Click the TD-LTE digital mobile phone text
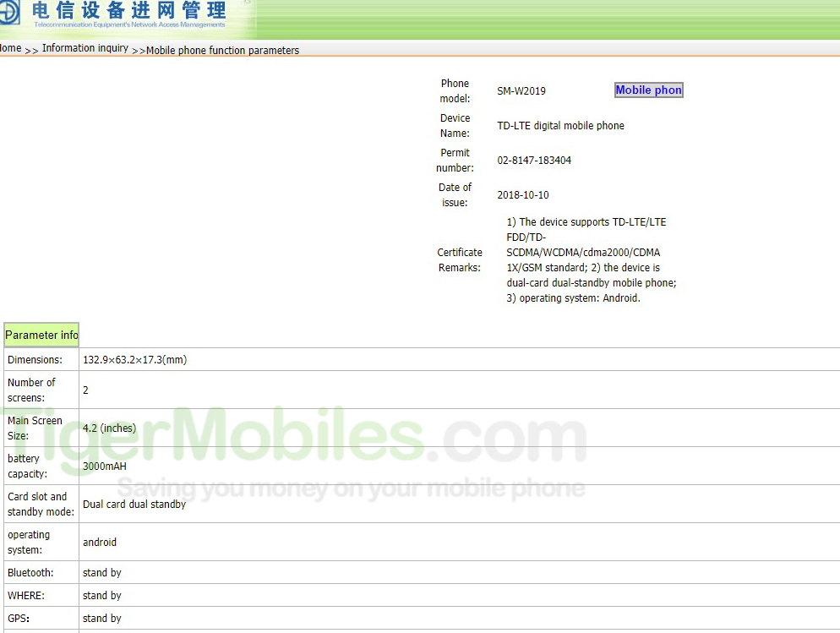The height and width of the screenshot is (633, 840). [560, 126]
